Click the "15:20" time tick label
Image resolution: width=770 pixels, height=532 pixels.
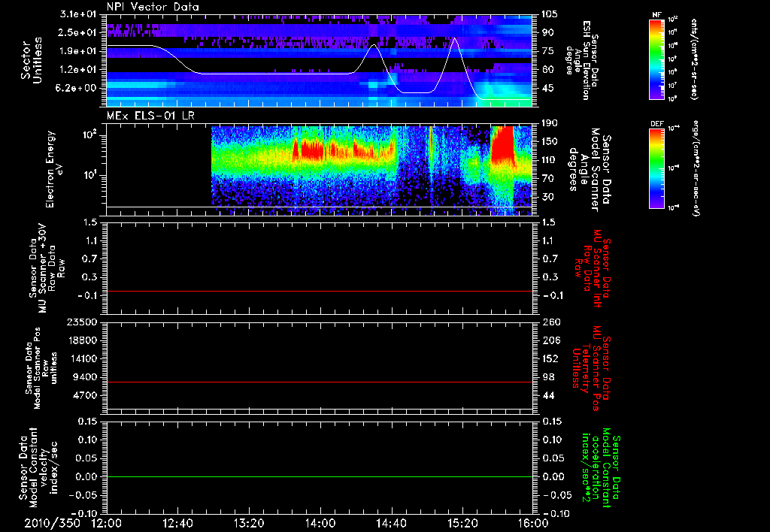point(462,523)
